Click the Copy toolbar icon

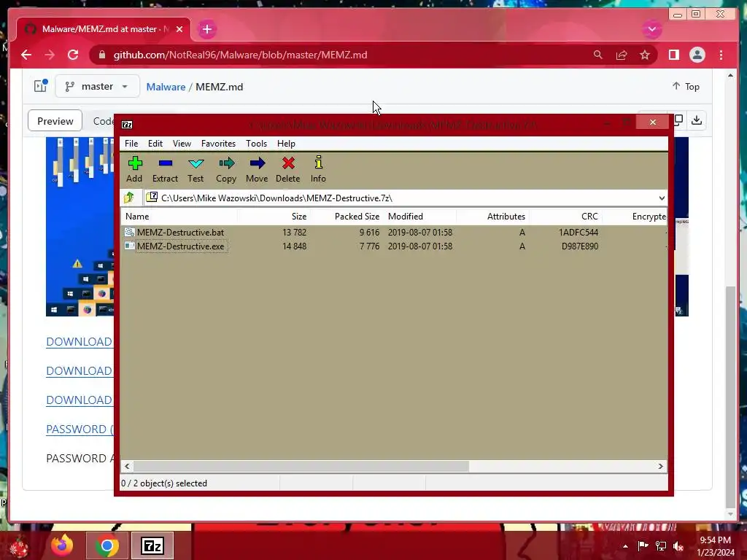point(226,169)
